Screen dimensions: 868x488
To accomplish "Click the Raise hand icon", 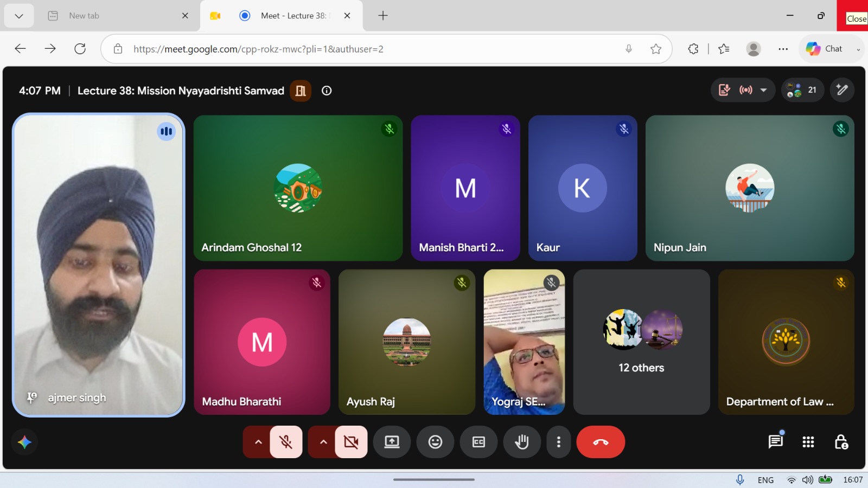I will click(x=522, y=442).
